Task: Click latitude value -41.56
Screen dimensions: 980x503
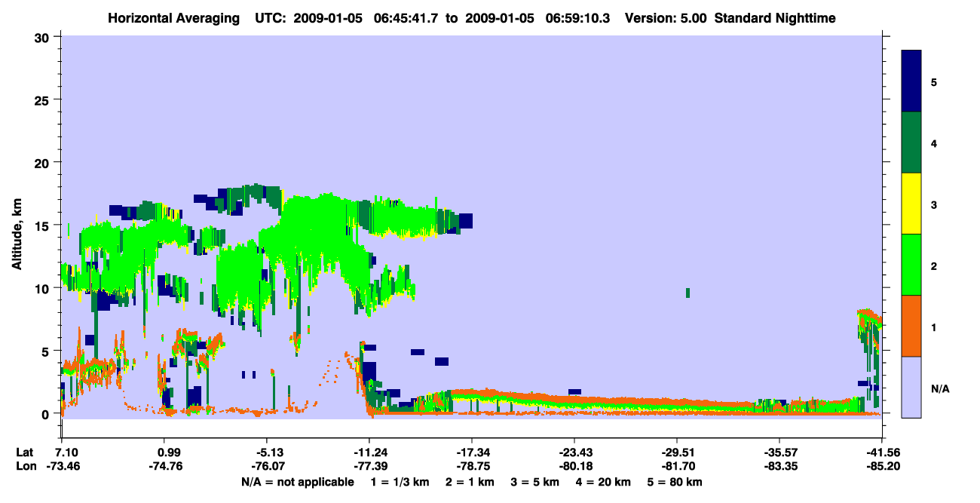Action: (x=882, y=452)
